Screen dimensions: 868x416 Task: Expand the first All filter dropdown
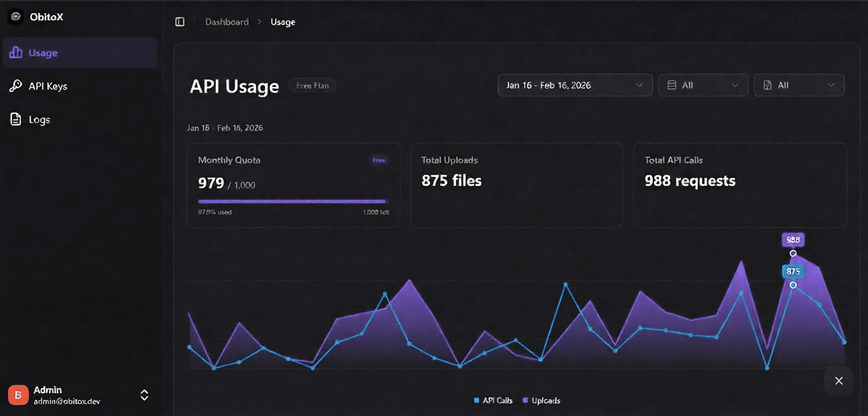703,85
